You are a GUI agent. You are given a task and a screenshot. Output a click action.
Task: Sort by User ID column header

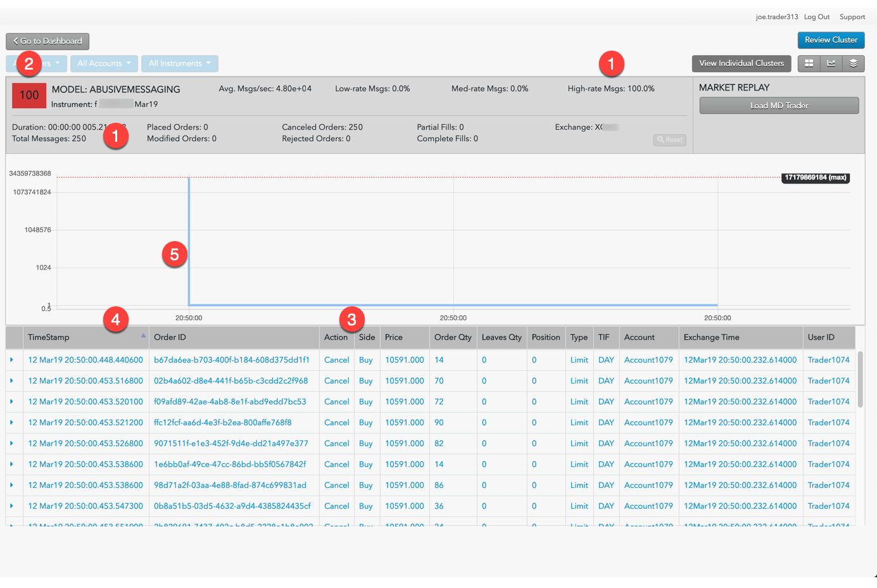coord(829,337)
